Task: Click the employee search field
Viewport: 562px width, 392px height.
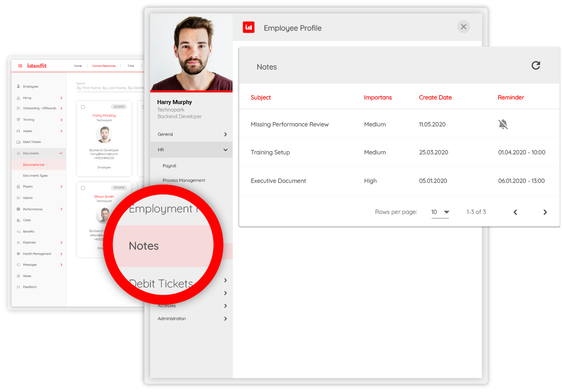Action: 110,88
